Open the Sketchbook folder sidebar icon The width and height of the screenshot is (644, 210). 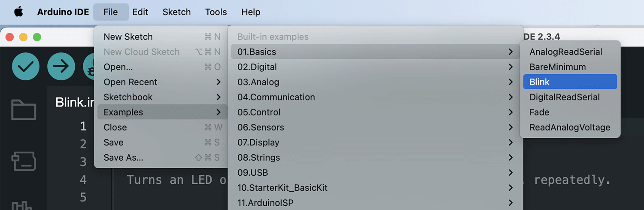[x=24, y=110]
